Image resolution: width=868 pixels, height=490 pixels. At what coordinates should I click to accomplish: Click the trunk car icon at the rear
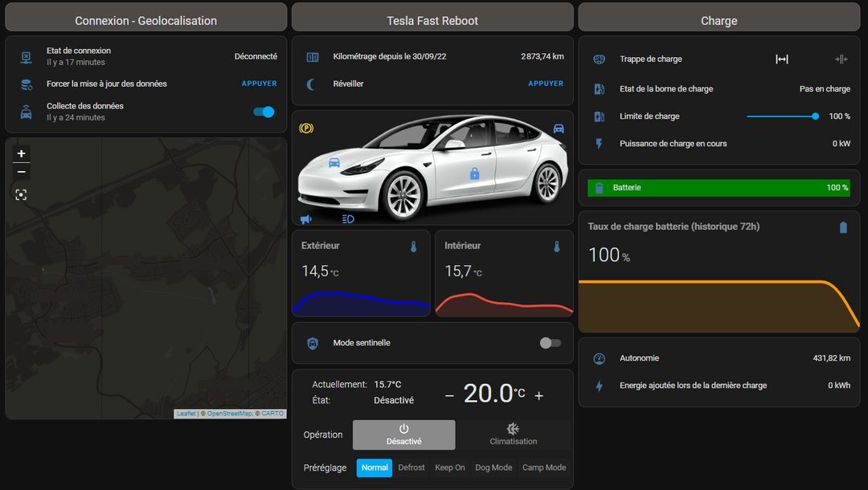(x=559, y=129)
